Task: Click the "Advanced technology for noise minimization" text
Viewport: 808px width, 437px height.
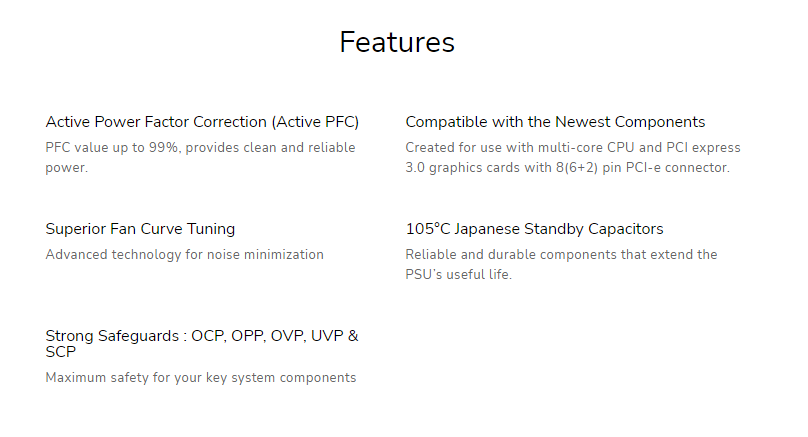Action: click(x=184, y=255)
